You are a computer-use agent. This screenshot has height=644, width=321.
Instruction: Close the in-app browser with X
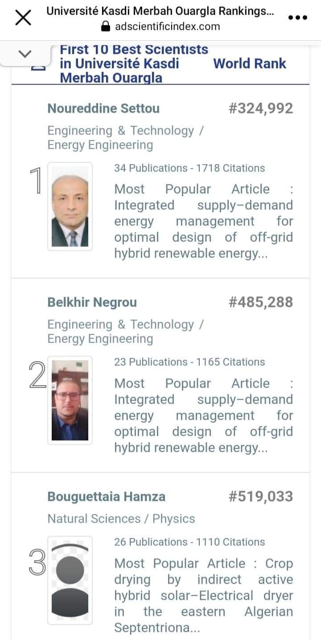[23, 18]
